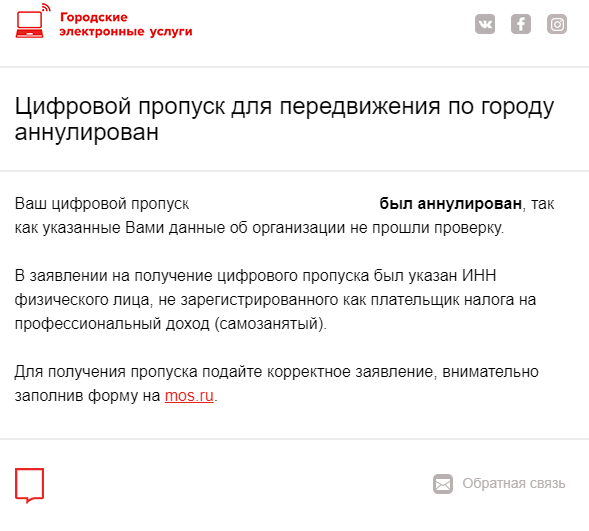
Task: Click the line 'Для получения пропуска подайте'
Action: pyautogui.click(x=276, y=372)
